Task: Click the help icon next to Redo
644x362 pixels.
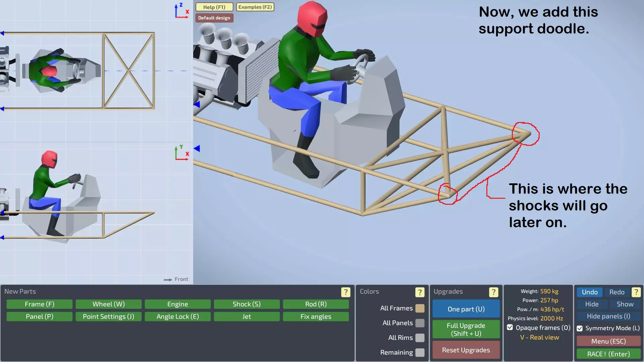Action: 636,292
